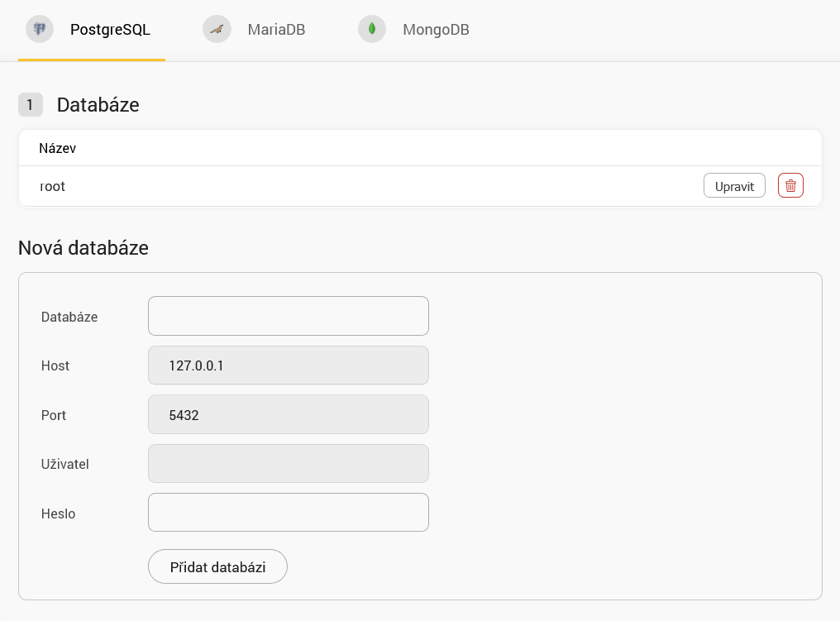Viewport: 840px width, 621px height.
Task: Click Upravit for the root database
Action: pyautogui.click(x=734, y=185)
